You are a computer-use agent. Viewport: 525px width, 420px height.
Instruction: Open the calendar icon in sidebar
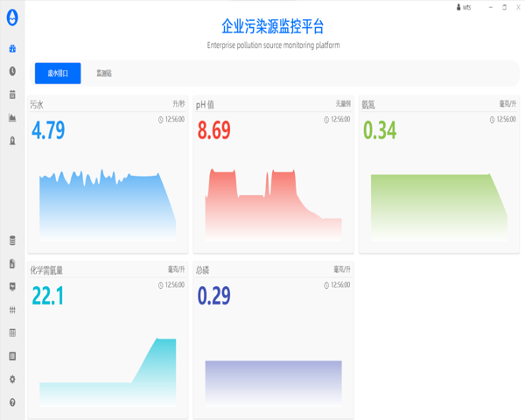click(12, 94)
